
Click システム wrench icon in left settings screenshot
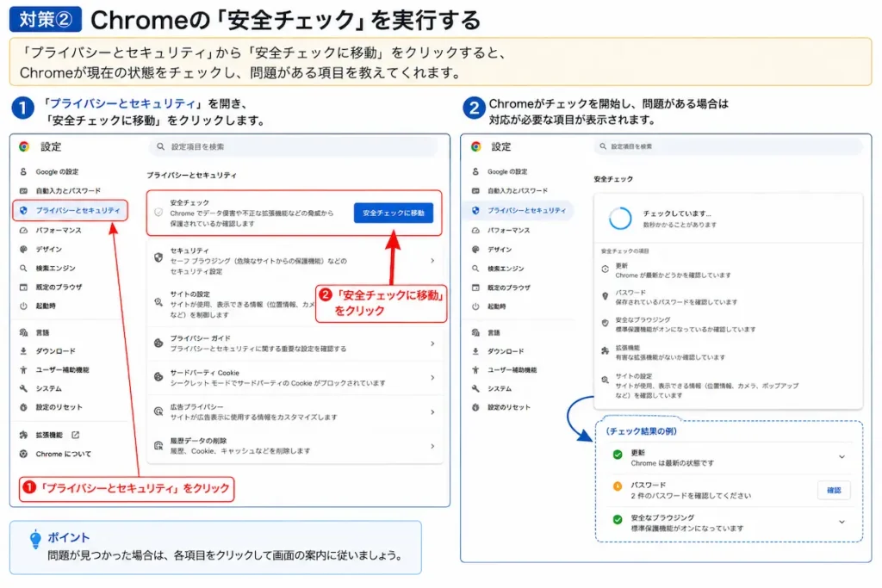point(23,388)
